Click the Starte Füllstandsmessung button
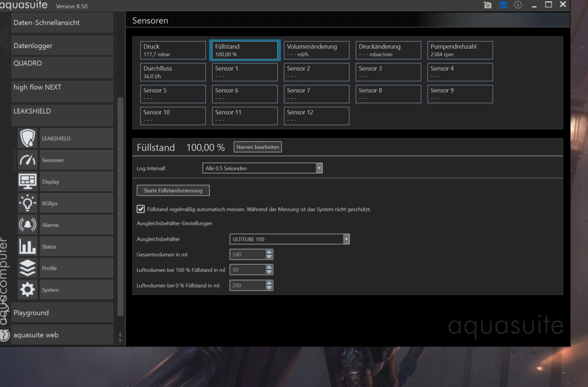This screenshot has height=387, width=588. coord(173,191)
